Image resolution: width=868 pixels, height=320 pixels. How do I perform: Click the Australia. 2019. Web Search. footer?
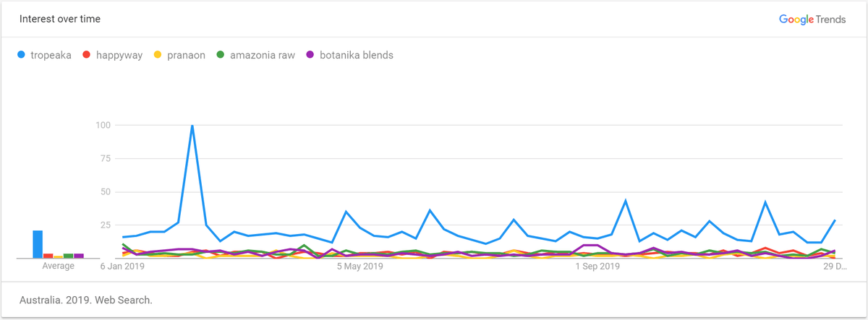(x=85, y=299)
